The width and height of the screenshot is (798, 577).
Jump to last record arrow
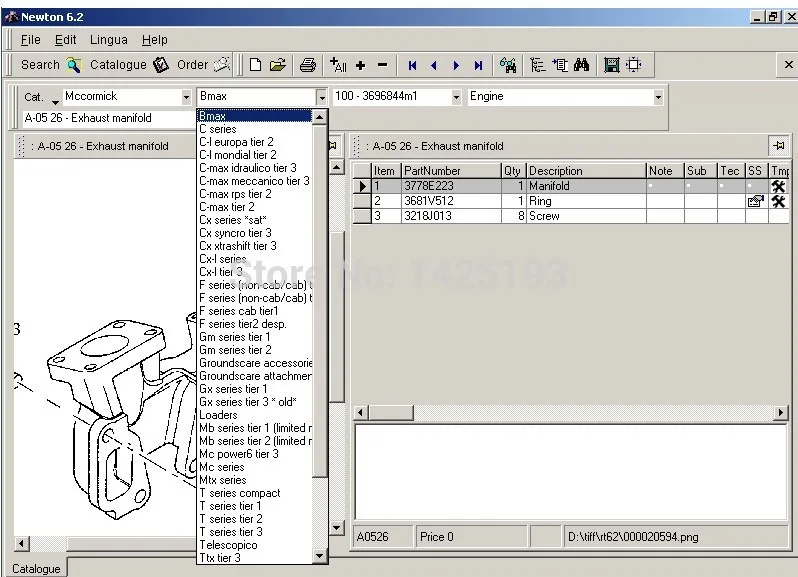pos(478,65)
